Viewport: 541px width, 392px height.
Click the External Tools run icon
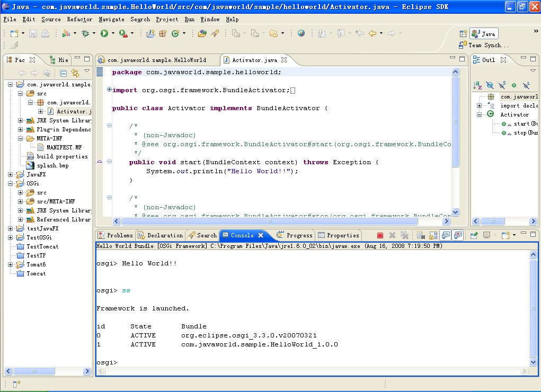pos(123,33)
